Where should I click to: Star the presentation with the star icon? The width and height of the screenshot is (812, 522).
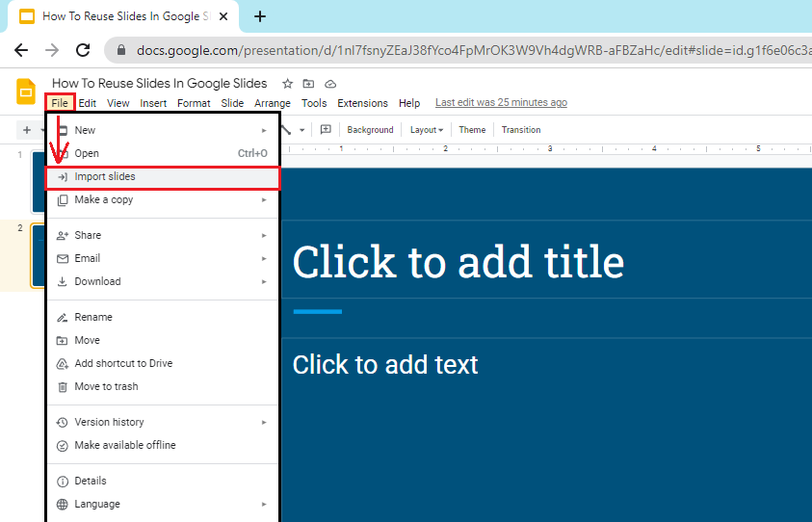pos(287,84)
